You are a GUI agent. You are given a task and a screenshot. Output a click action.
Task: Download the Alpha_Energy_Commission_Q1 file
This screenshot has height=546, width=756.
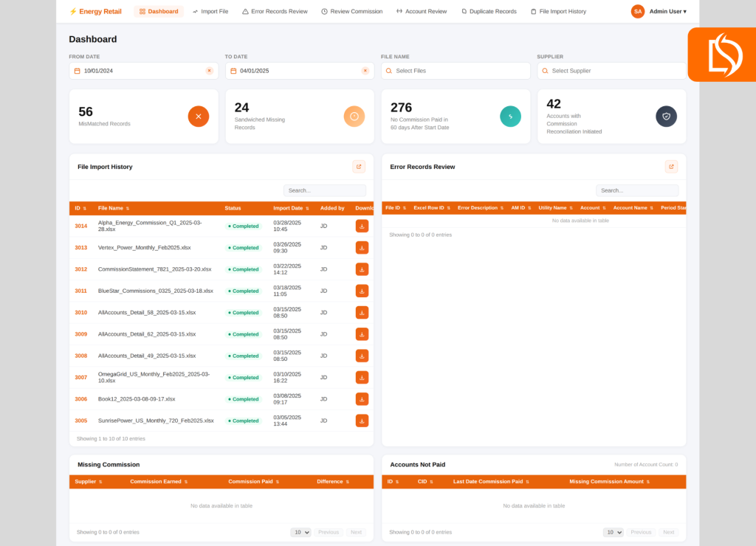pos(361,226)
